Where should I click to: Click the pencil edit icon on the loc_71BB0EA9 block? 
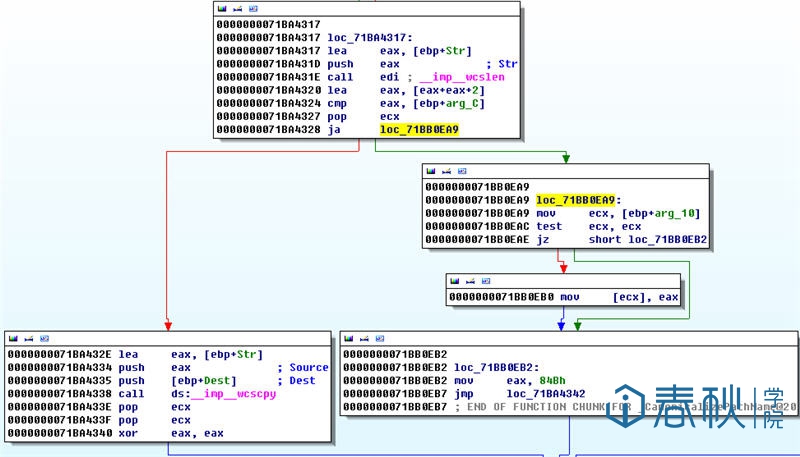pos(446,171)
